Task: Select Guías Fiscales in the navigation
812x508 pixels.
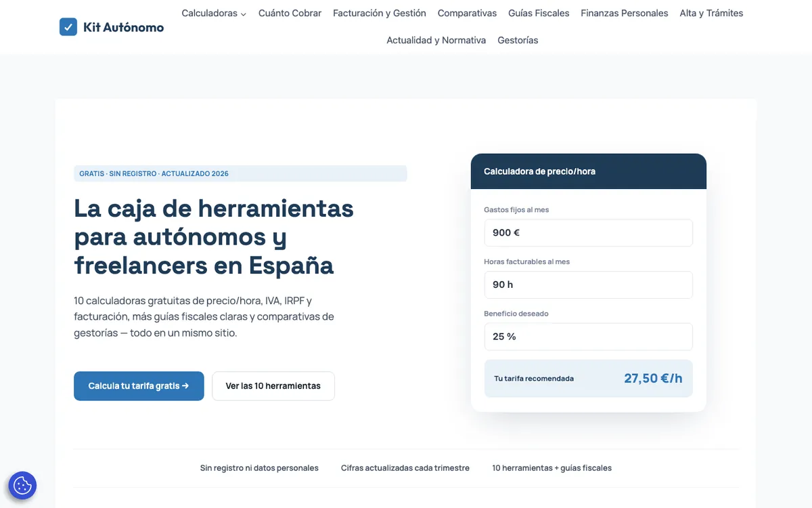Action: [539, 14]
